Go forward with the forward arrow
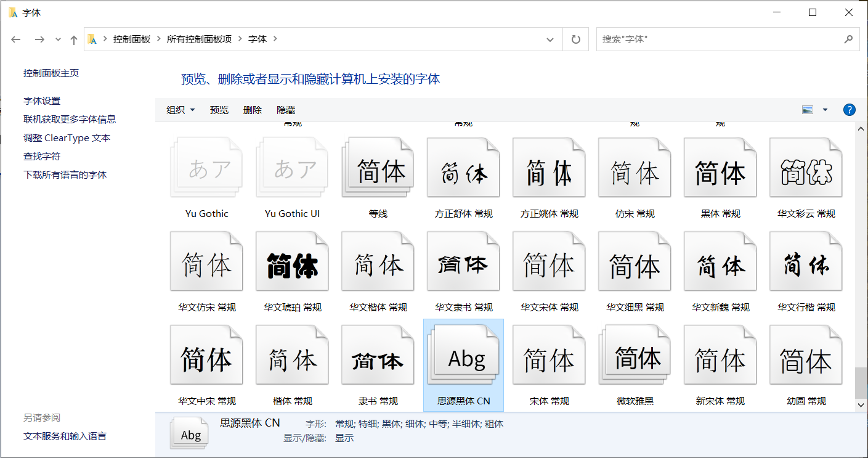The image size is (868, 458). tap(39, 39)
